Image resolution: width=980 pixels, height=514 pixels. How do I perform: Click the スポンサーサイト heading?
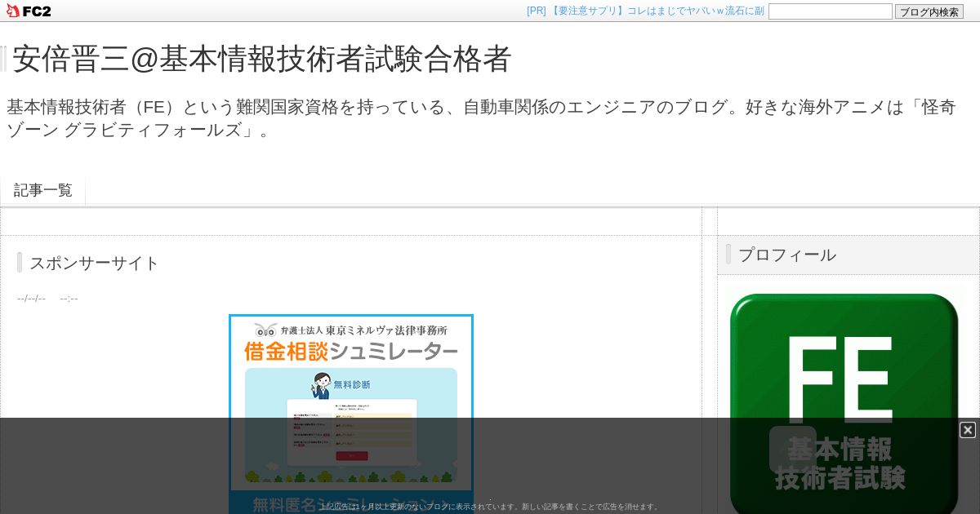[94, 263]
